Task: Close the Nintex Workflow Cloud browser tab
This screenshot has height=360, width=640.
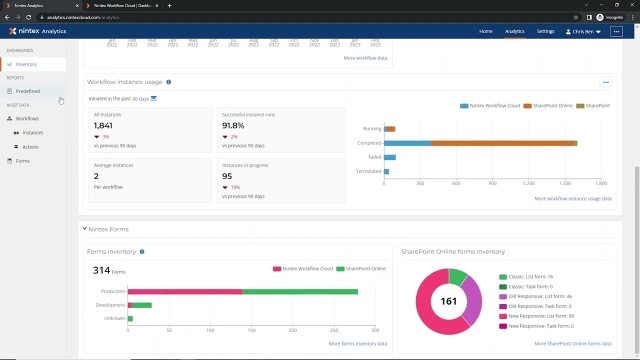Action: (157, 6)
